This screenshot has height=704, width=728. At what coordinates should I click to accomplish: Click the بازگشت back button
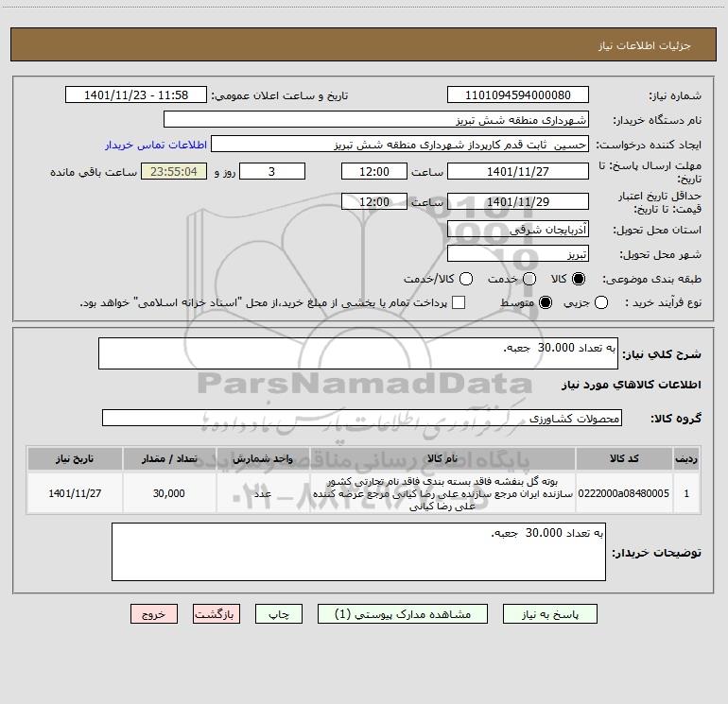coord(217,614)
